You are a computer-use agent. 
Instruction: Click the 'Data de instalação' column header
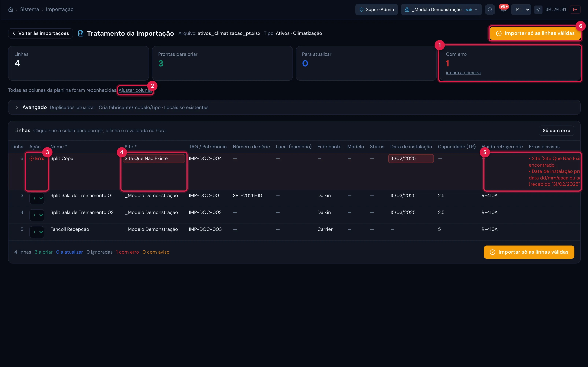(x=411, y=147)
